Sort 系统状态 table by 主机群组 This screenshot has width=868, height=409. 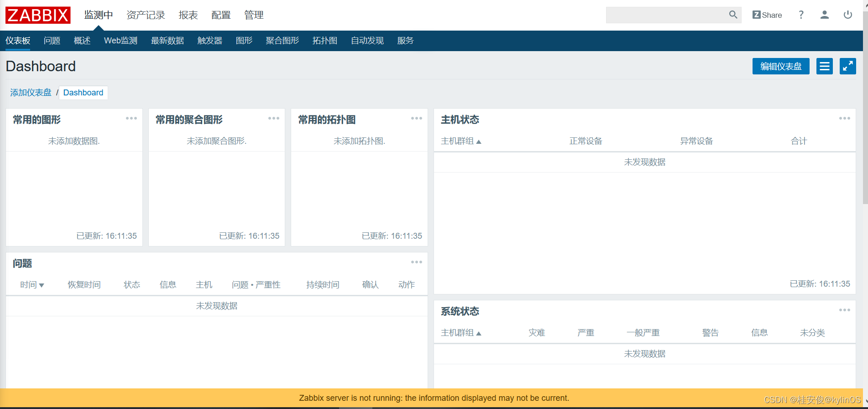461,333
